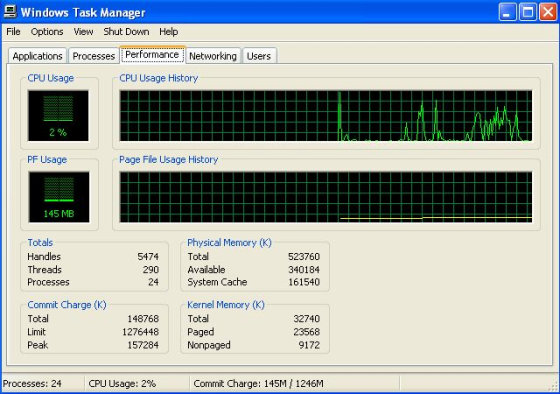Viewport: 560px width, 394px height.
Task: Maximize the Task Manager window
Action: (x=528, y=12)
